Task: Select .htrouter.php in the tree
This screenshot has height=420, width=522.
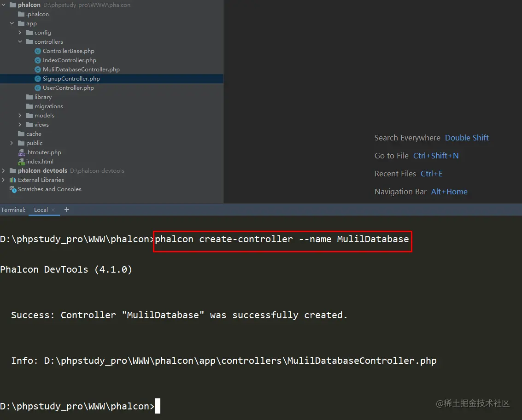Action: (x=44, y=152)
